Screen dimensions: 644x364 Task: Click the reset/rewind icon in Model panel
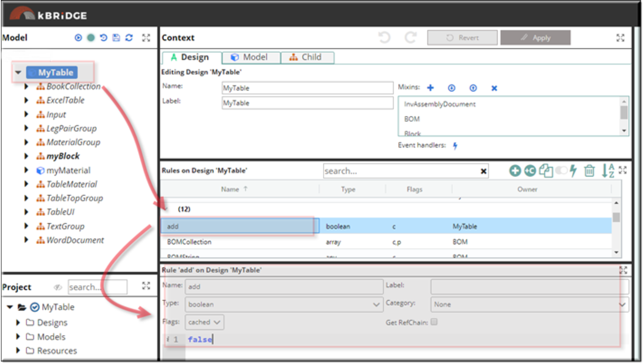click(x=104, y=38)
